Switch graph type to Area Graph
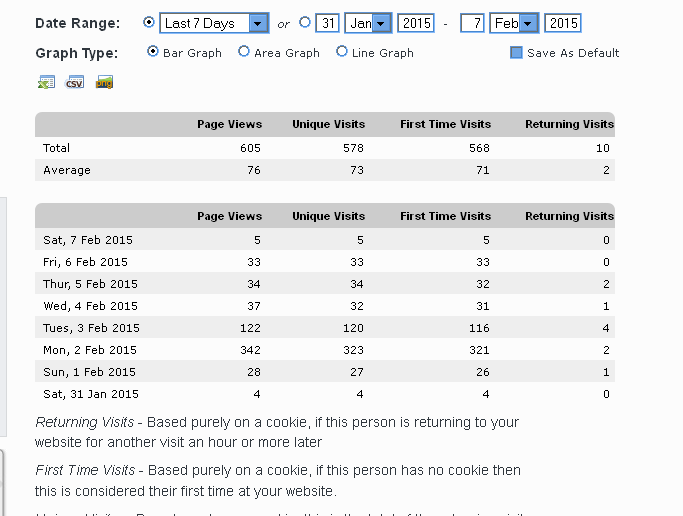 (x=244, y=52)
